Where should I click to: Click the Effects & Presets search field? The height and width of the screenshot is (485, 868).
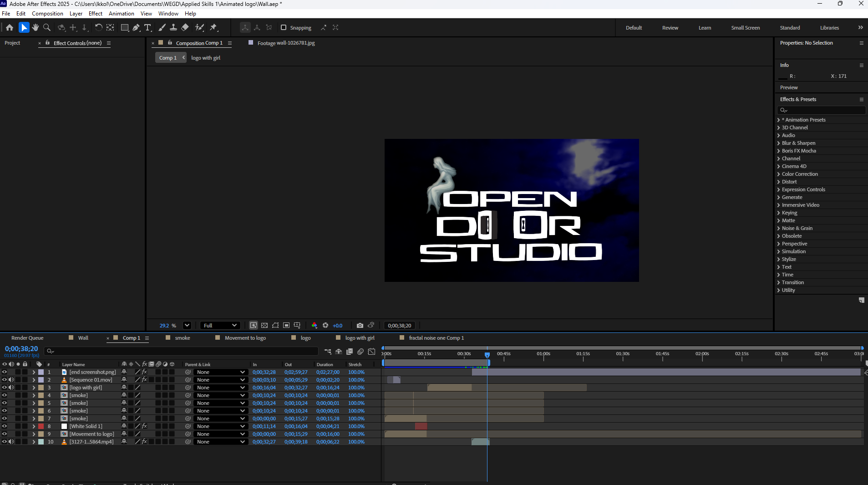pyautogui.click(x=821, y=110)
